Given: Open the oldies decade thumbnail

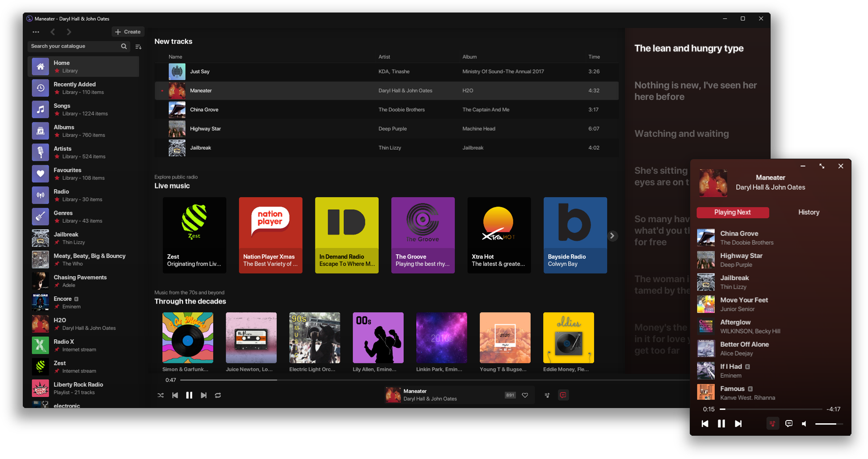Looking at the screenshot, I should [568, 337].
